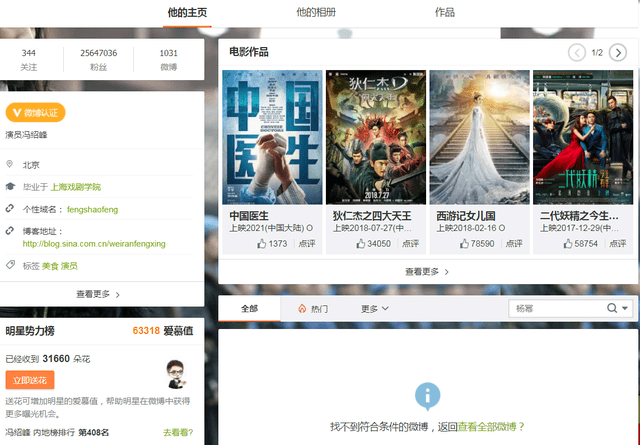Click the 第408名 ranking text
The image size is (640, 445).
click(x=93, y=433)
